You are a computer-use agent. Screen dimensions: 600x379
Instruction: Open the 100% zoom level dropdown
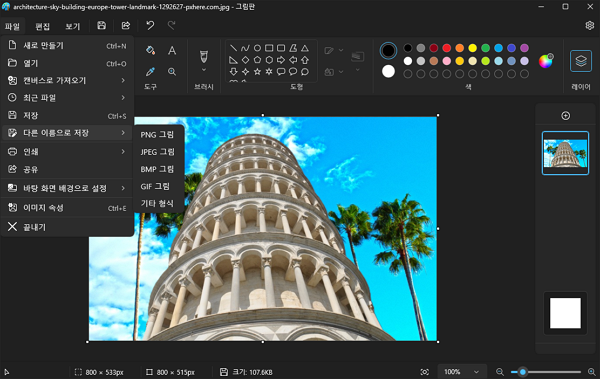[x=462, y=372]
